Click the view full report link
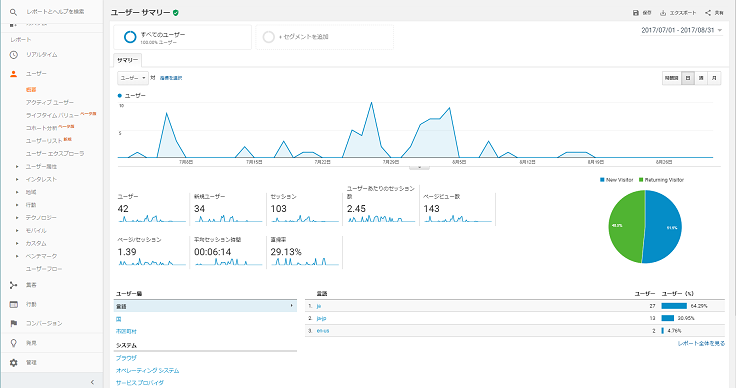736x388 pixels. (701, 343)
